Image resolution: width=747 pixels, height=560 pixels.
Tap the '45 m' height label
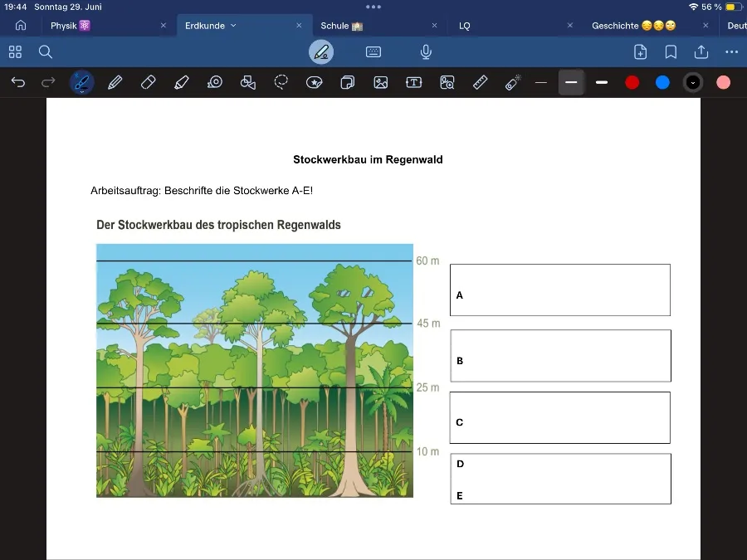tap(428, 324)
